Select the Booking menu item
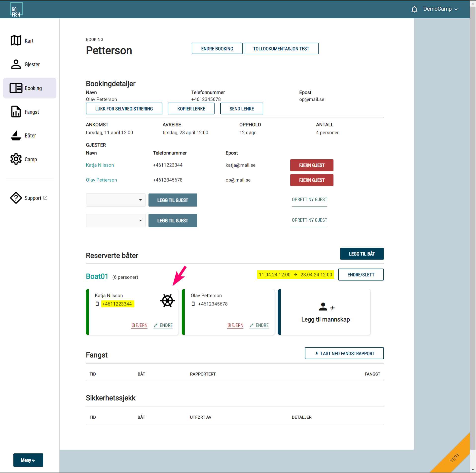476x473 pixels. coord(30,88)
